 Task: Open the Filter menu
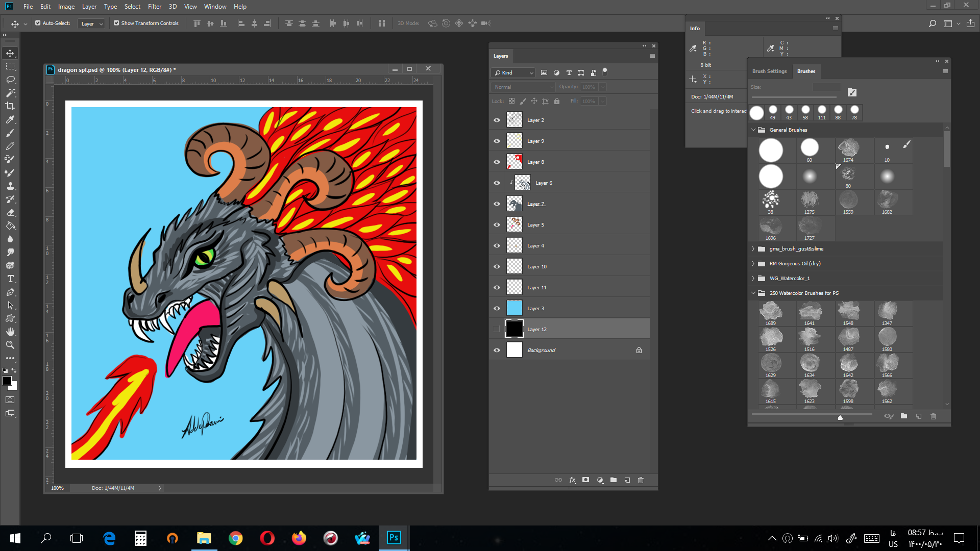(x=154, y=7)
